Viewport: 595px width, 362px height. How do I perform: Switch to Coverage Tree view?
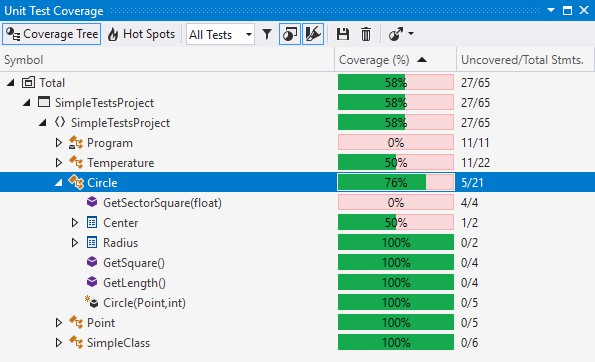52,35
